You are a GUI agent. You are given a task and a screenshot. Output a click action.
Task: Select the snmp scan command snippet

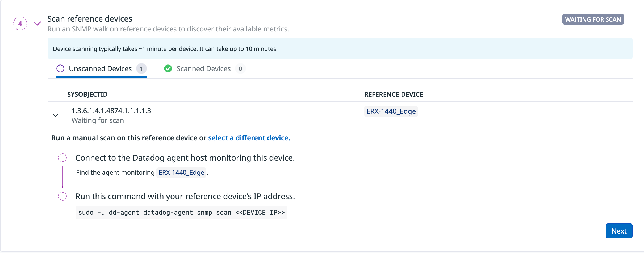[x=182, y=212]
